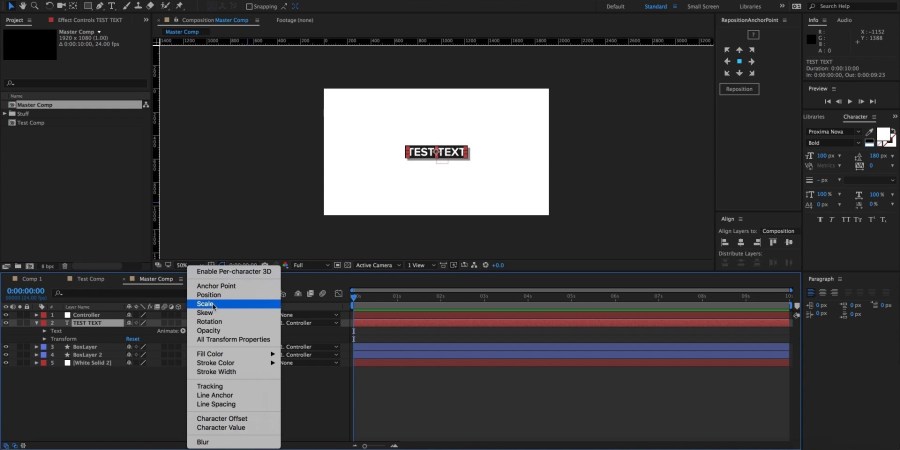Click the up arrow in RepositionAnchorPoint
This screenshot has width=900, height=450.
click(x=739, y=50)
